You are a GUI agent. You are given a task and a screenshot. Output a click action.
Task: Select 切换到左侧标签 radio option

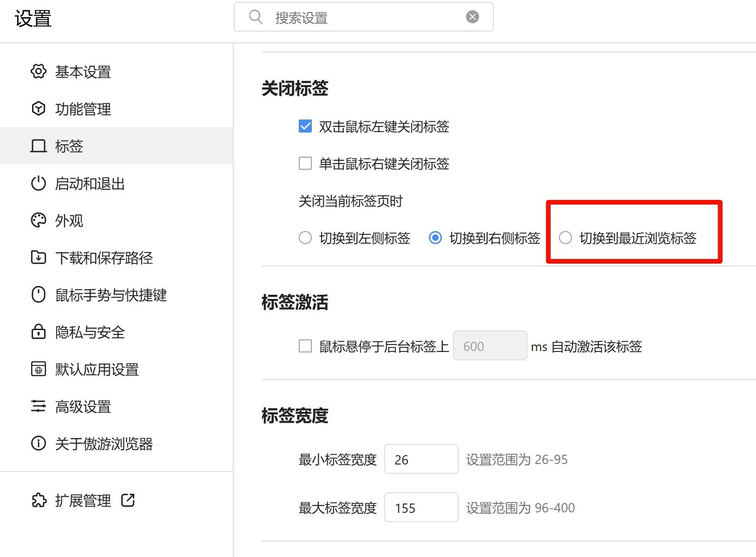coord(305,238)
